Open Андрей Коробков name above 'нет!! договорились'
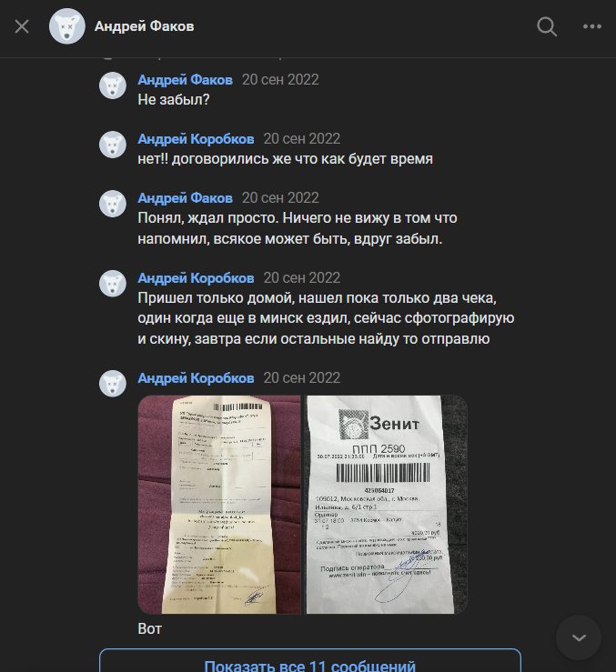Screen dimensions: 616x672 196,139
